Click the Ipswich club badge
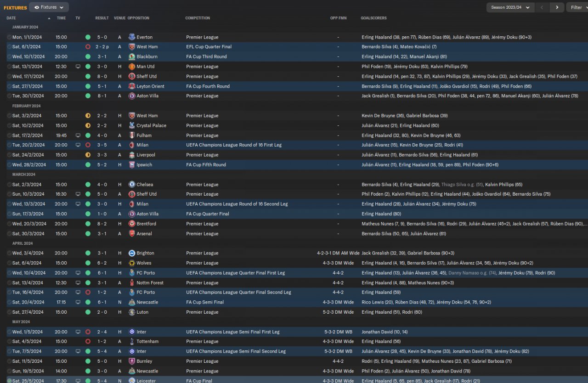The width and height of the screenshot is (588, 383). coord(132,165)
